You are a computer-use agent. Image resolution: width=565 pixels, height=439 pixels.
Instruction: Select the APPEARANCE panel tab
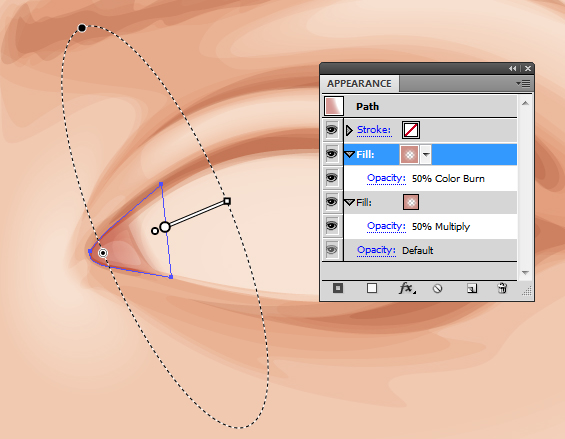(x=359, y=84)
